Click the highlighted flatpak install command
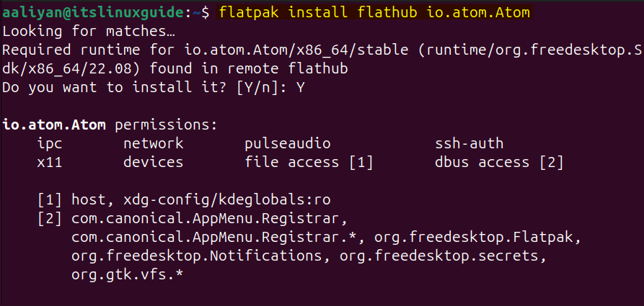Image resolution: width=644 pixels, height=306 pixels. coord(375,13)
